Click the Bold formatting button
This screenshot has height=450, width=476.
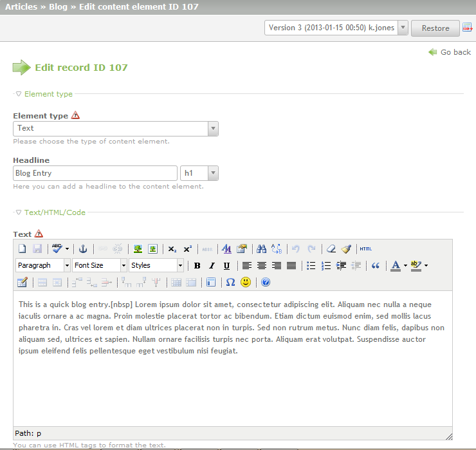[197, 266]
